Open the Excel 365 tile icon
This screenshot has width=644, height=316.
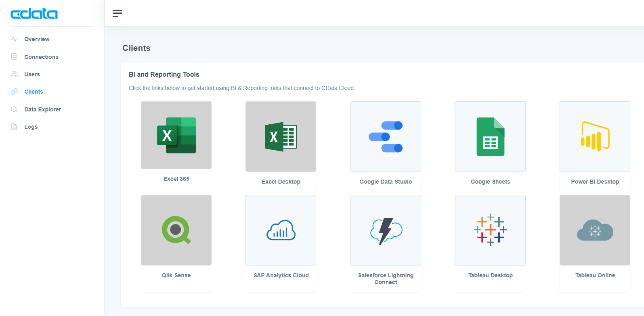176,135
